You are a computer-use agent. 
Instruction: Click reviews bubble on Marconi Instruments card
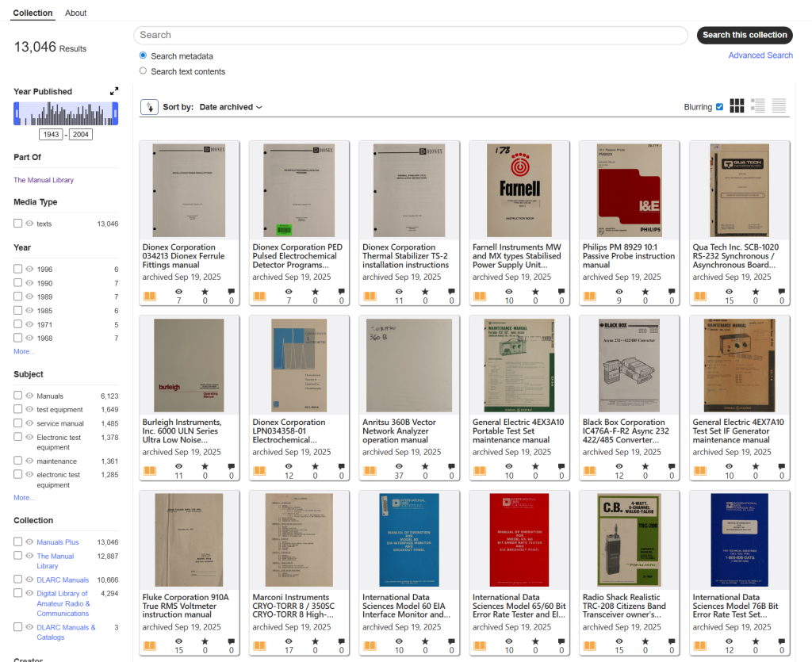tap(341, 641)
